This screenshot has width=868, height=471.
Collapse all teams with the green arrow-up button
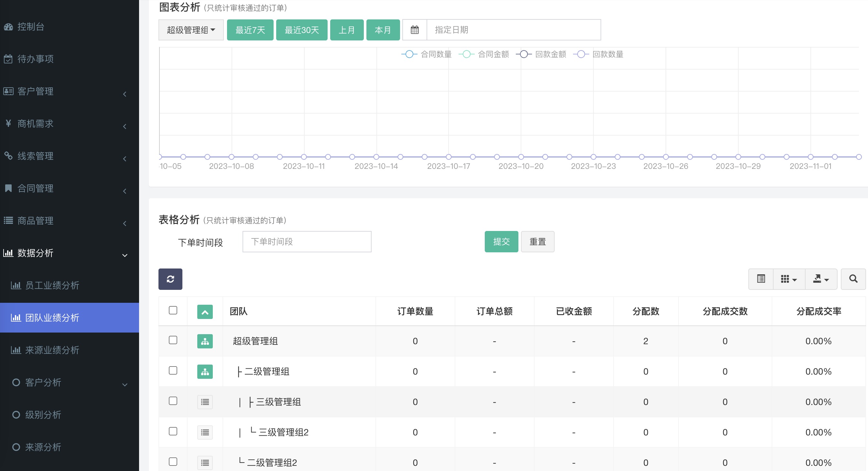(205, 312)
